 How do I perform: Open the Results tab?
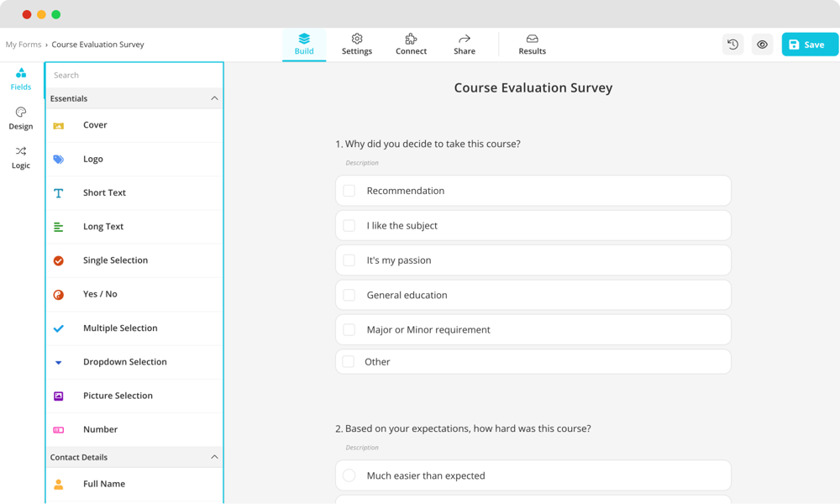pos(532,44)
